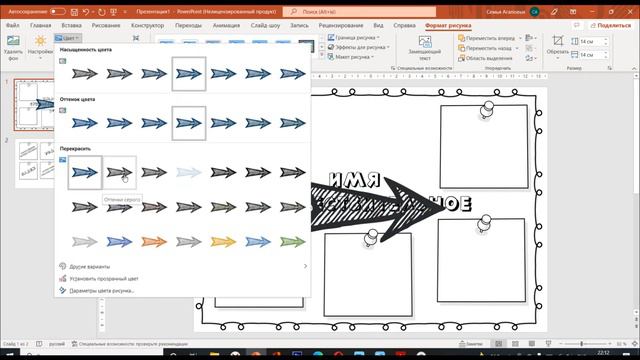Collapse the ribbon with chevron
640x360 pixels.
point(634,68)
